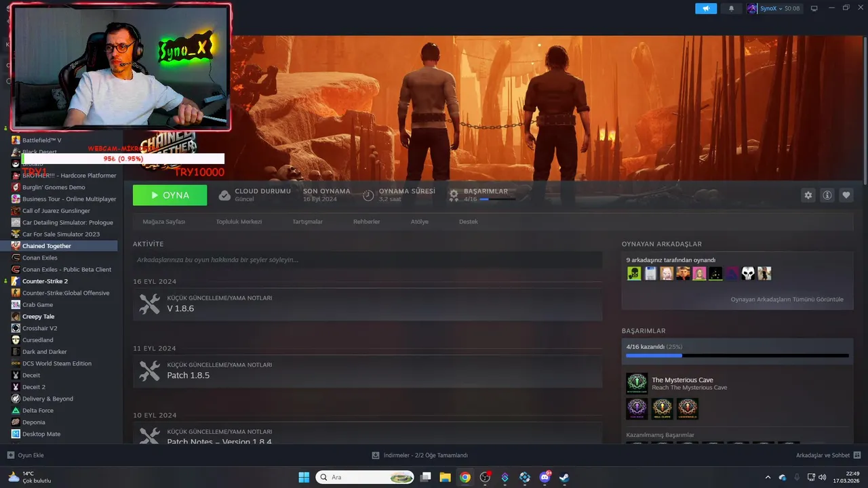This screenshot has width=868, height=488.
Task: Switch to Big Picture mode icon
Action: click(814, 9)
